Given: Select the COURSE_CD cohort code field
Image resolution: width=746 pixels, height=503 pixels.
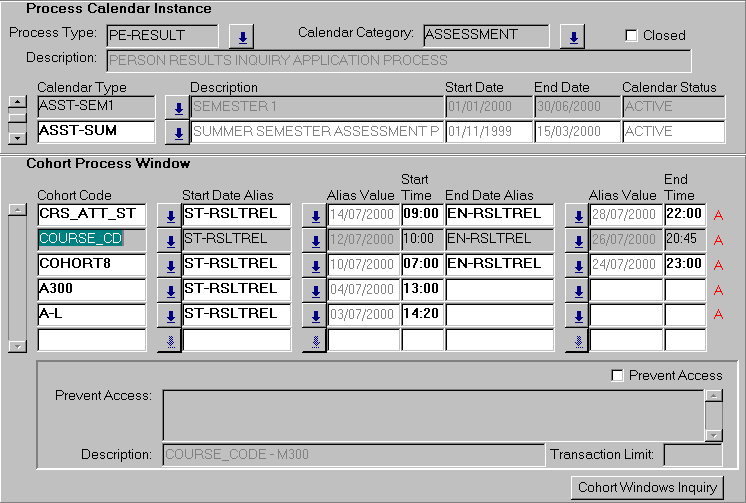Looking at the screenshot, I should pos(91,239).
